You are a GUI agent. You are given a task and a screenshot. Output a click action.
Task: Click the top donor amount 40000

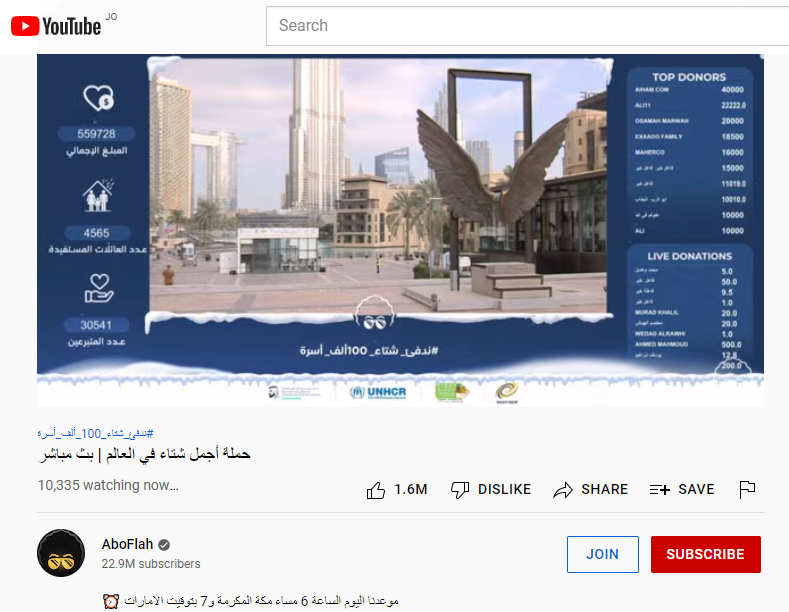point(732,90)
